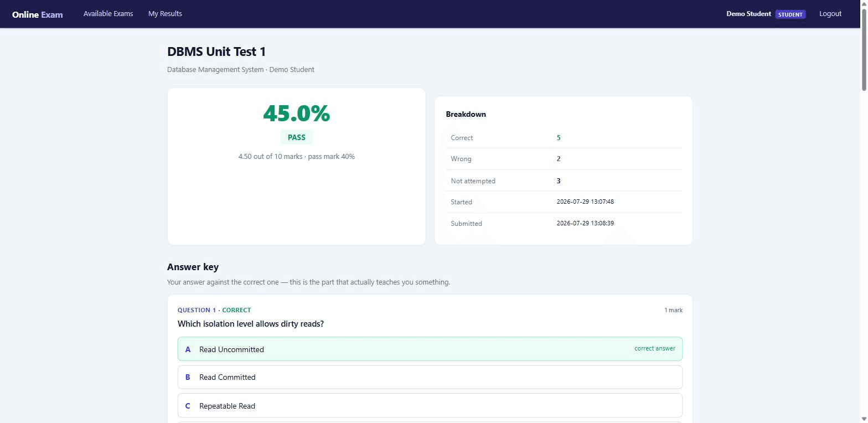
Task: Click the Answer key heading
Action: click(x=193, y=267)
